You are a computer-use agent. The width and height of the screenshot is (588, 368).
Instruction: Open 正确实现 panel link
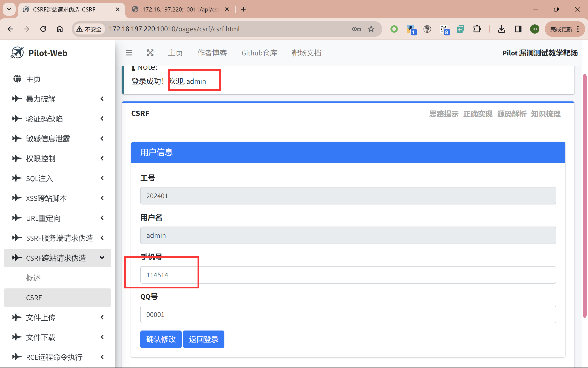(478, 114)
